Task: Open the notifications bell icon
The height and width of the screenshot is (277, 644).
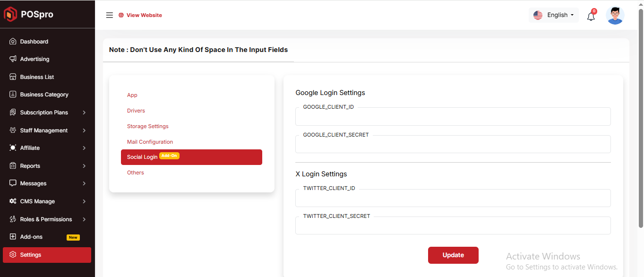Action: [x=591, y=17]
